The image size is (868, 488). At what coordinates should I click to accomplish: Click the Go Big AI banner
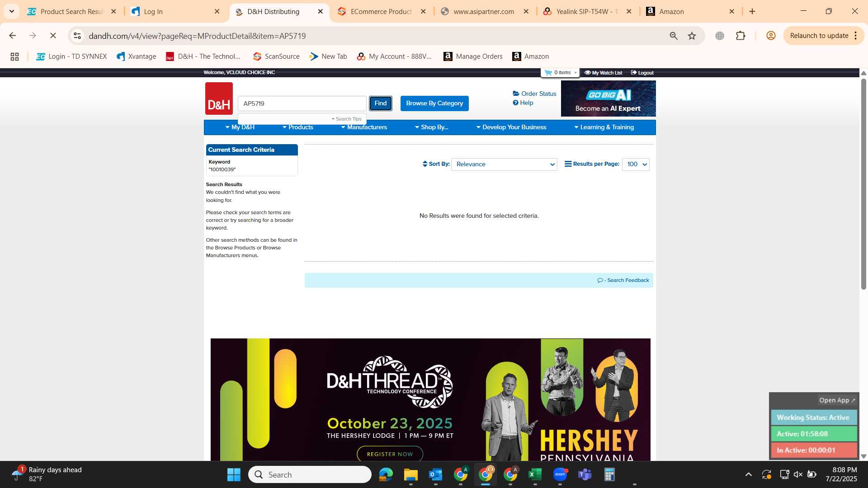pos(608,99)
